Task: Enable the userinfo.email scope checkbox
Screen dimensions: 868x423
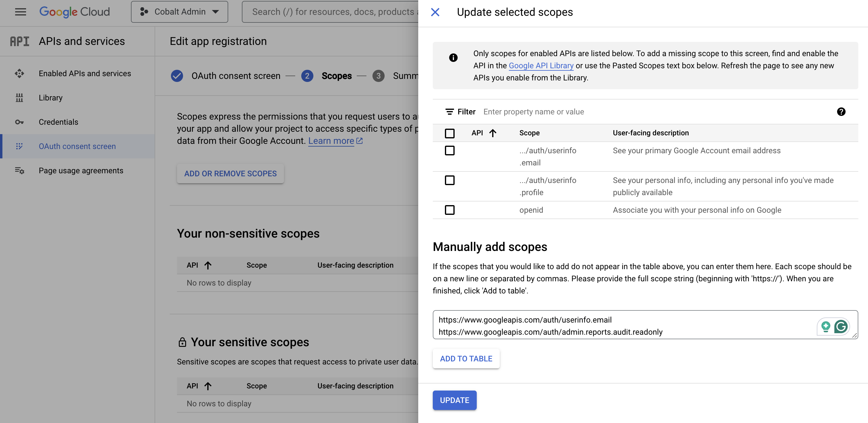Action: pyautogui.click(x=449, y=151)
